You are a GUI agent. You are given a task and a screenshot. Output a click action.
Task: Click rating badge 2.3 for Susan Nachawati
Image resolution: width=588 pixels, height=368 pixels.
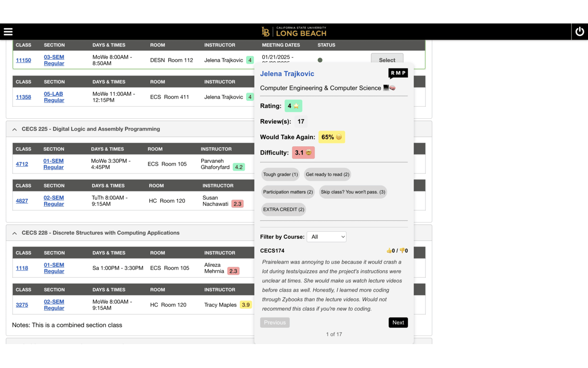237,204
